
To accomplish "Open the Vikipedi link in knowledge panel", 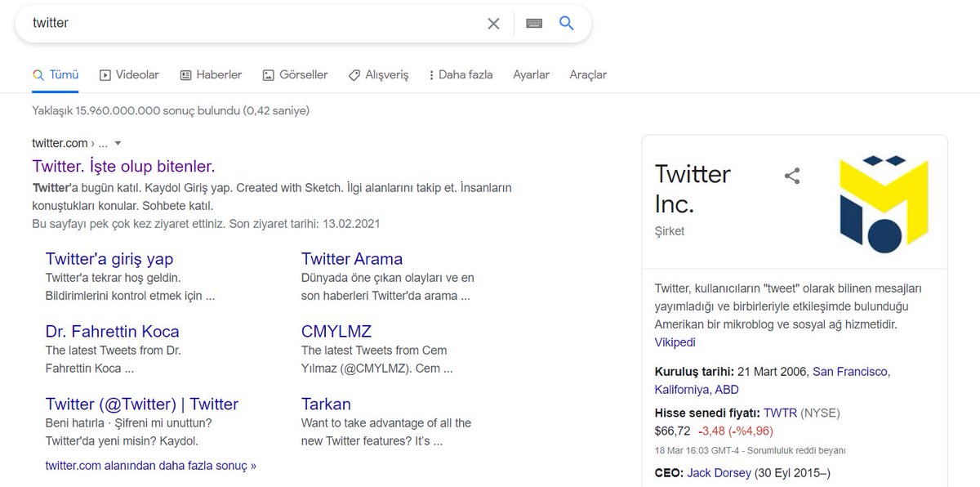I will 675,342.
